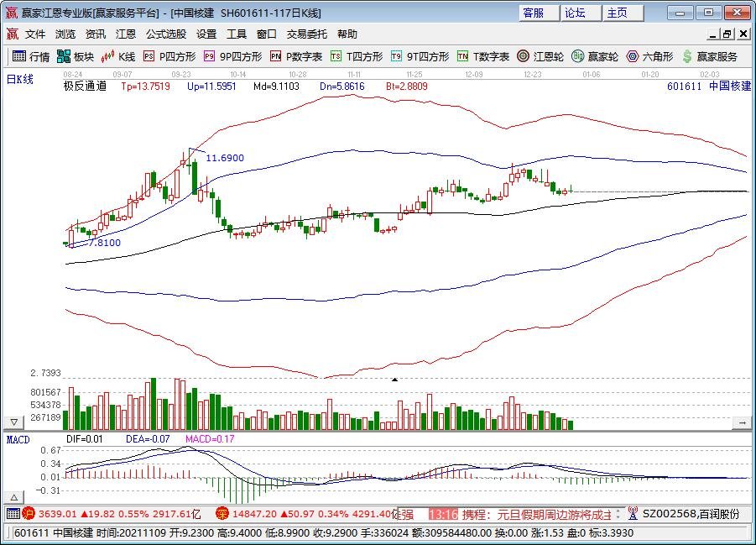Click the Md=9.1103 value
The image size is (756, 545).
[276, 86]
